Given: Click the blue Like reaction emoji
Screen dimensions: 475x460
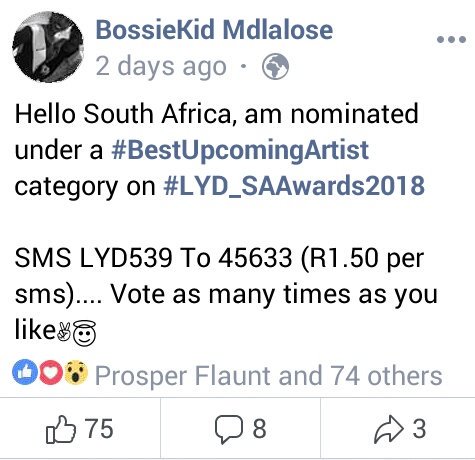Looking at the screenshot, I should (25, 373).
